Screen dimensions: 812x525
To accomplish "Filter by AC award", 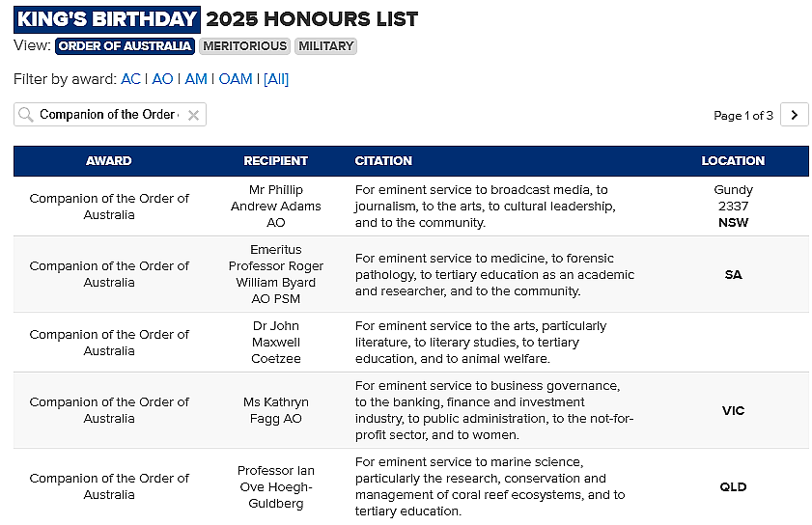I will coord(130,79).
